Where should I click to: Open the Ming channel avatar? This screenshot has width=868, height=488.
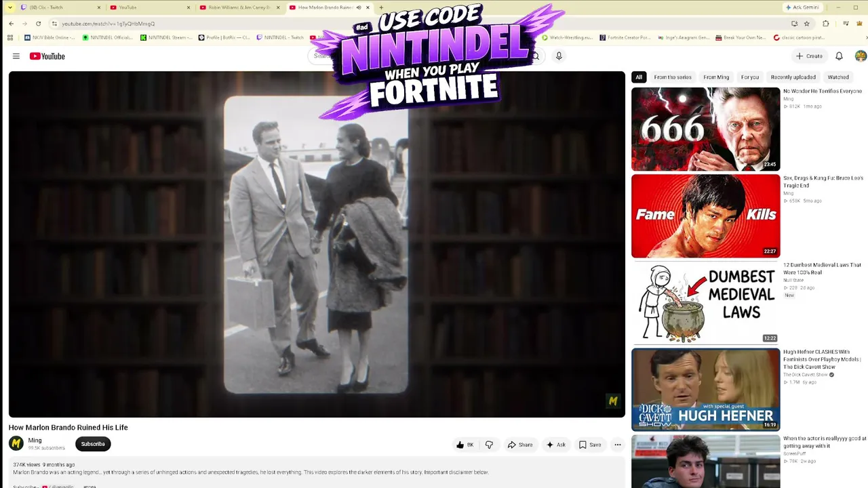[16, 444]
